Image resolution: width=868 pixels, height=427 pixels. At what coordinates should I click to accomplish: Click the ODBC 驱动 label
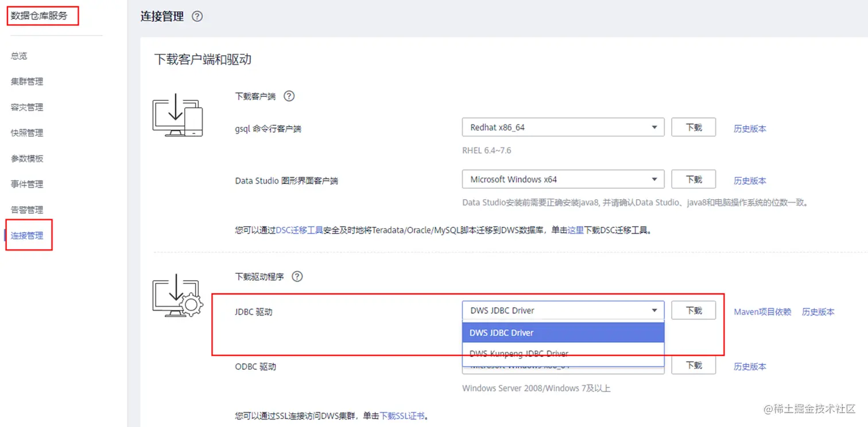click(254, 366)
